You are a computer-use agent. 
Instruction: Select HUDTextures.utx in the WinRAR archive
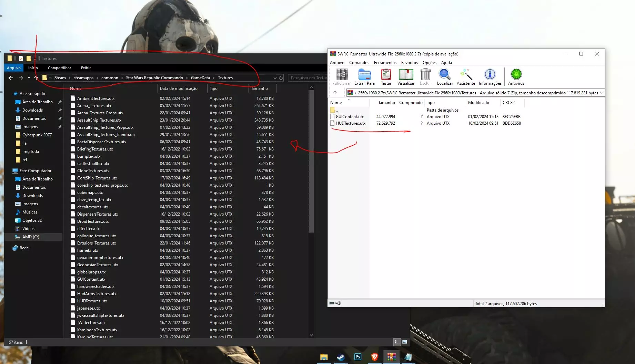[x=351, y=123]
